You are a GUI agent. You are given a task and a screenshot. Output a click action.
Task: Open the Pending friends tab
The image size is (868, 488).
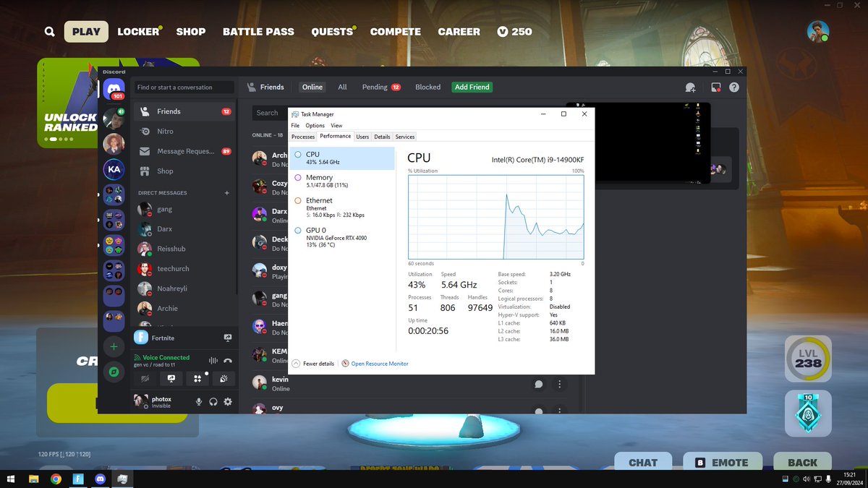(x=381, y=87)
